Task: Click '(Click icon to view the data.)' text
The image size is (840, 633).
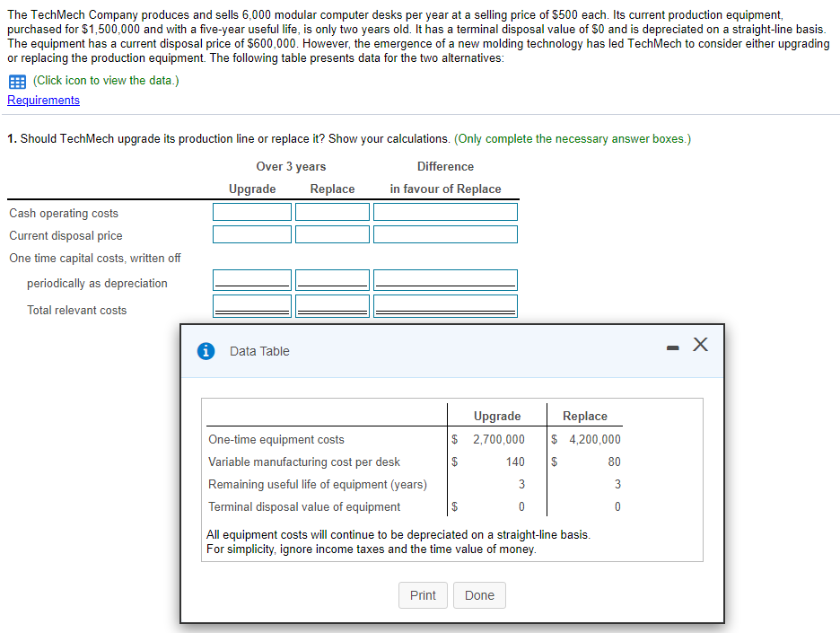Action: tap(106, 81)
